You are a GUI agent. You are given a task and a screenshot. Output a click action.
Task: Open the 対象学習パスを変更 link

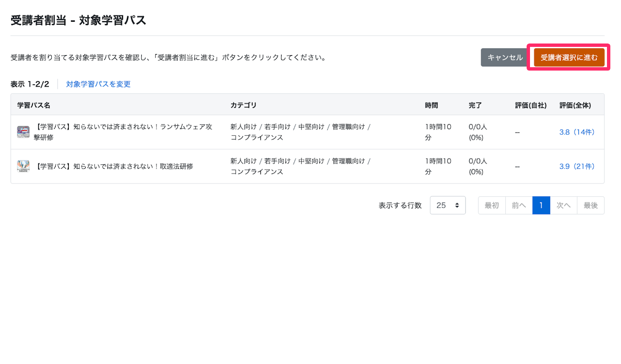click(x=98, y=84)
